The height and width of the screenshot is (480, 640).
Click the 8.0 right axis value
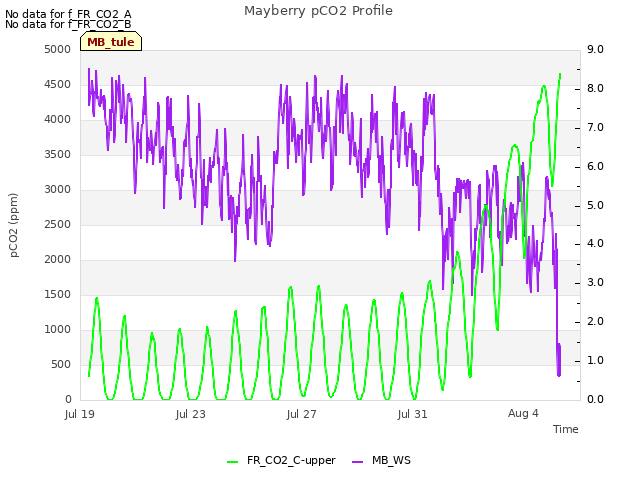(595, 89)
